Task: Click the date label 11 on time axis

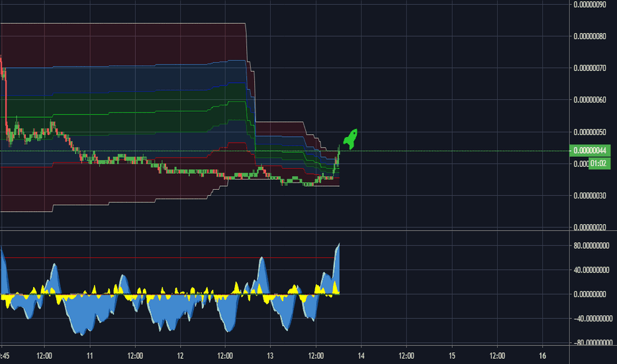Action: click(x=90, y=356)
